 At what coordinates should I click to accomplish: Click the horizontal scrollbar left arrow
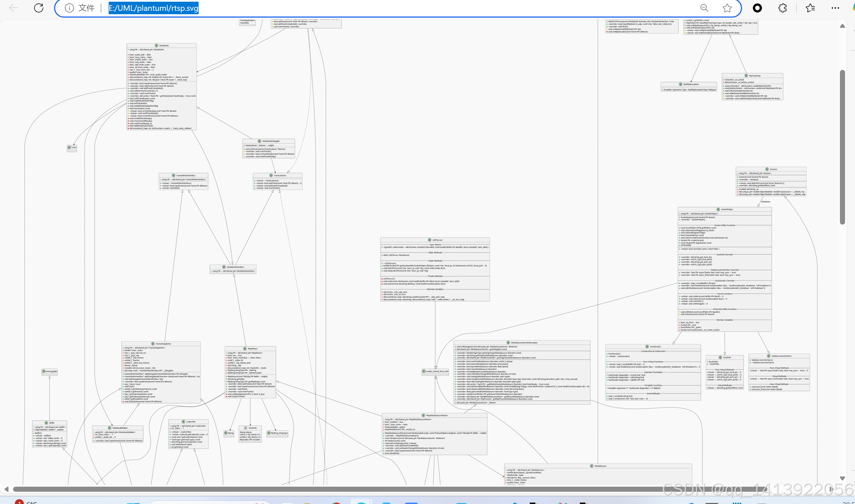pyautogui.click(x=7, y=489)
